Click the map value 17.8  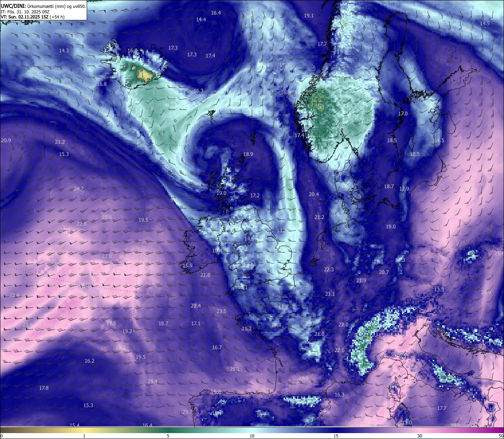44,388
